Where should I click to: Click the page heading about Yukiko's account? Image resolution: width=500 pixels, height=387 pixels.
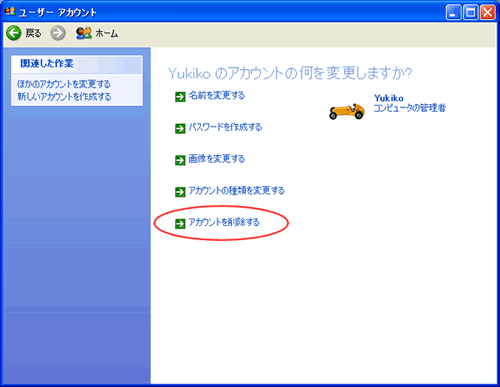click(x=290, y=73)
